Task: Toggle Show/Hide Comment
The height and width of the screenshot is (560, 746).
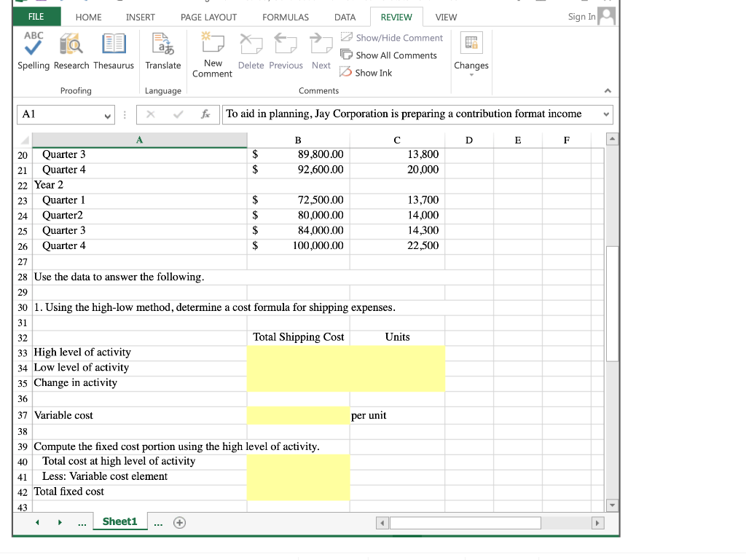Action: point(391,38)
